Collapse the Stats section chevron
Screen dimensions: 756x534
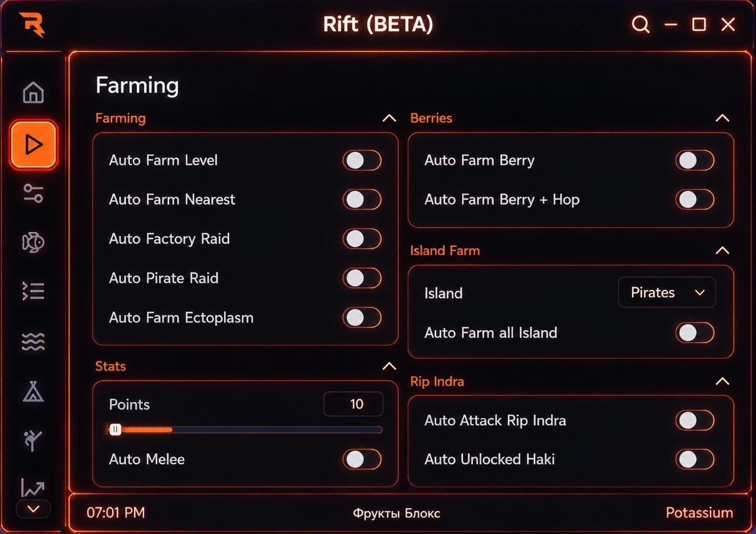tap(389, 366)
